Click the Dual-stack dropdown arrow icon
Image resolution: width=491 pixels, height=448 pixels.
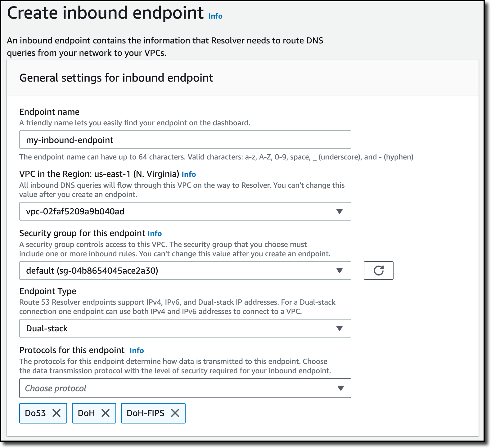coord(340,328)
